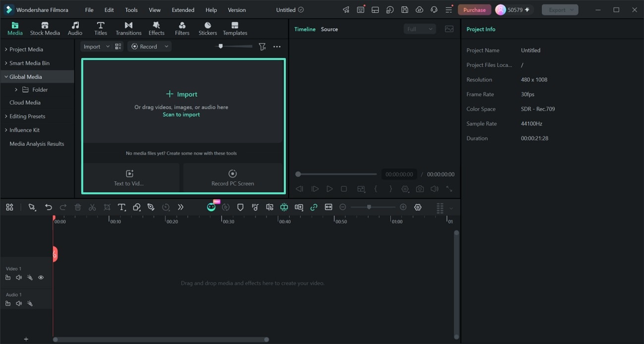The width and height of the screenshot is (644, 344).
Task: Open the Record dropdown arrow
Action: 166,47
